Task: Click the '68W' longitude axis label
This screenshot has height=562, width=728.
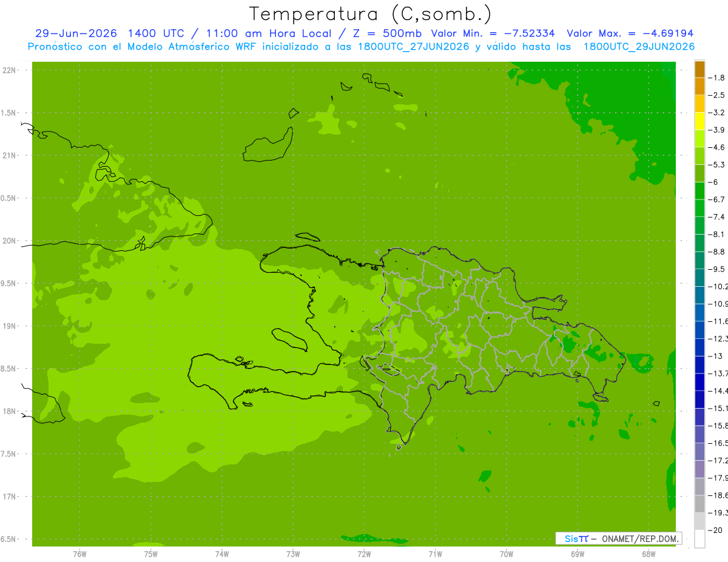Action: point(649,554)
